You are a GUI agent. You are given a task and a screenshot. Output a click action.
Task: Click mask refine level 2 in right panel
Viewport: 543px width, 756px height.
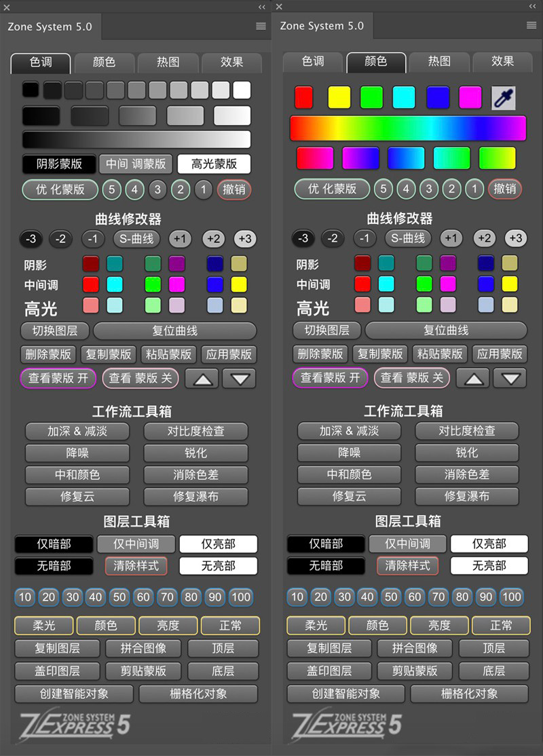coord(452,189)
